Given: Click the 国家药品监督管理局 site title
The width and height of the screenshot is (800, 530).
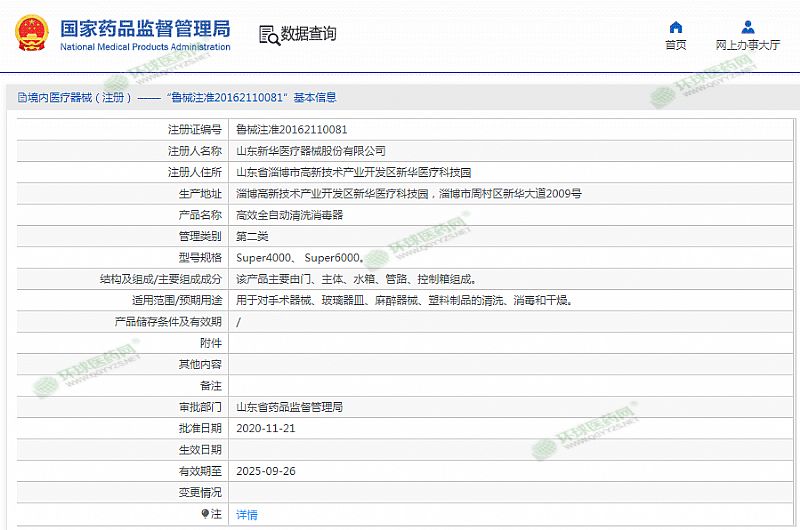Looking at the screenshot, I should [x=145, y=28].
